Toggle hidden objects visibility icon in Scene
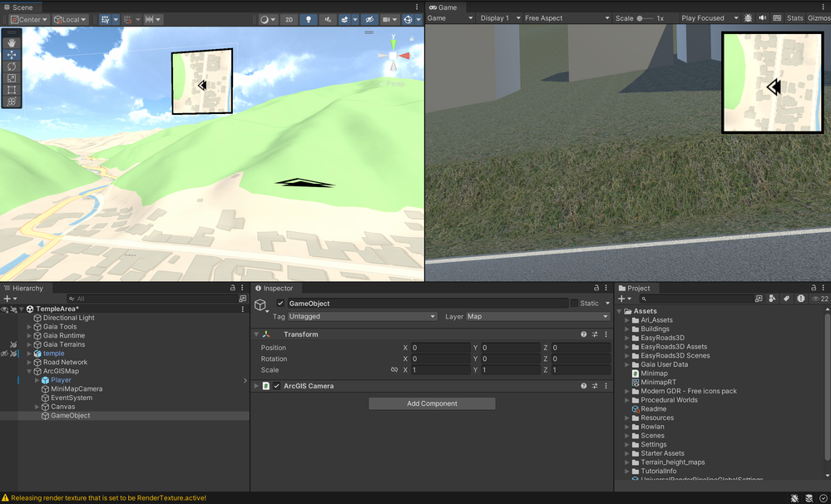 click(370, 20)
